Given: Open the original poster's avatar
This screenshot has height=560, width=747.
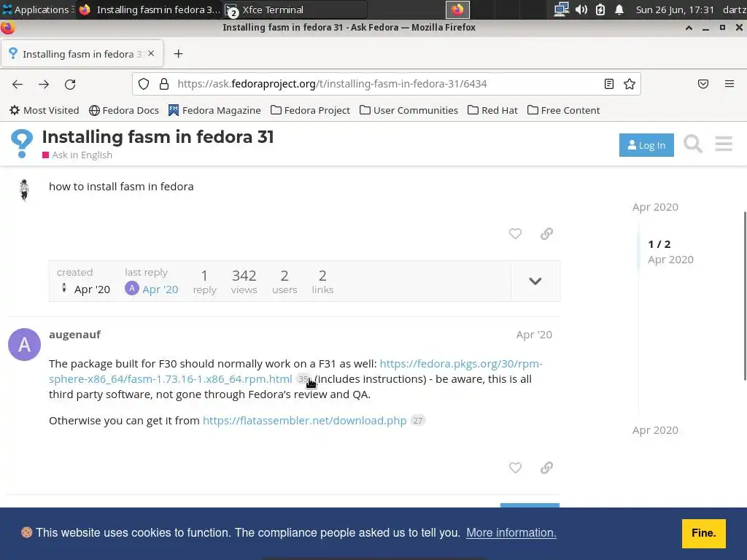Looking at the screenshot, I should tap(24, 190).
